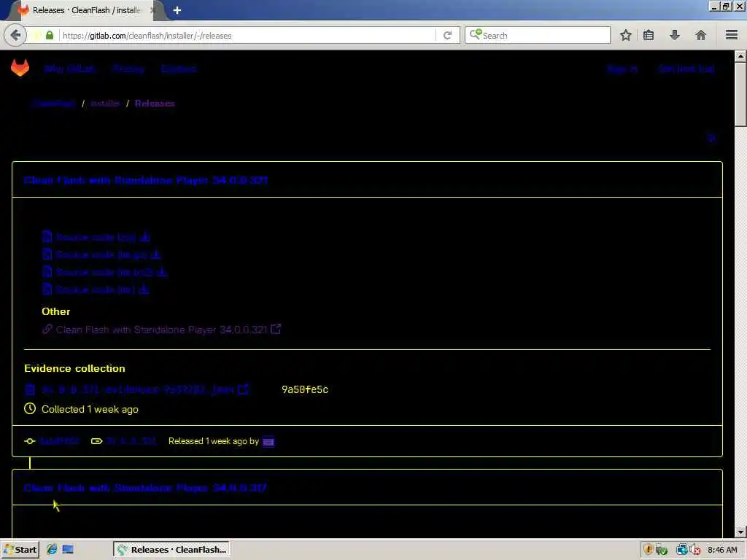Image resolution: width=747 pixels, height=560 pixels.
Task: Click the Evidence collection heading
Action: 75,368
